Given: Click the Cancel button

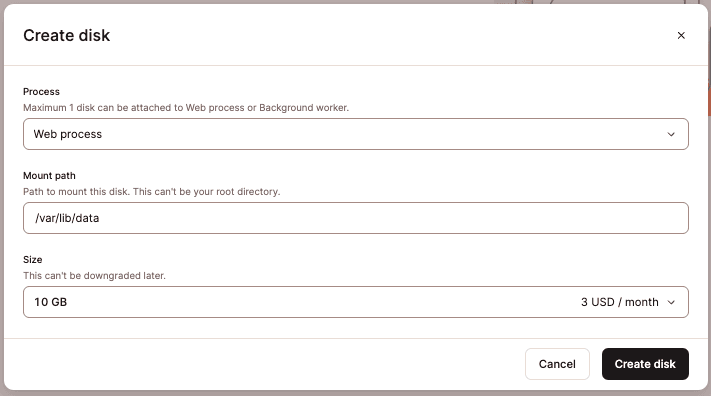Looking at the screenshot, I should [557, 364].
